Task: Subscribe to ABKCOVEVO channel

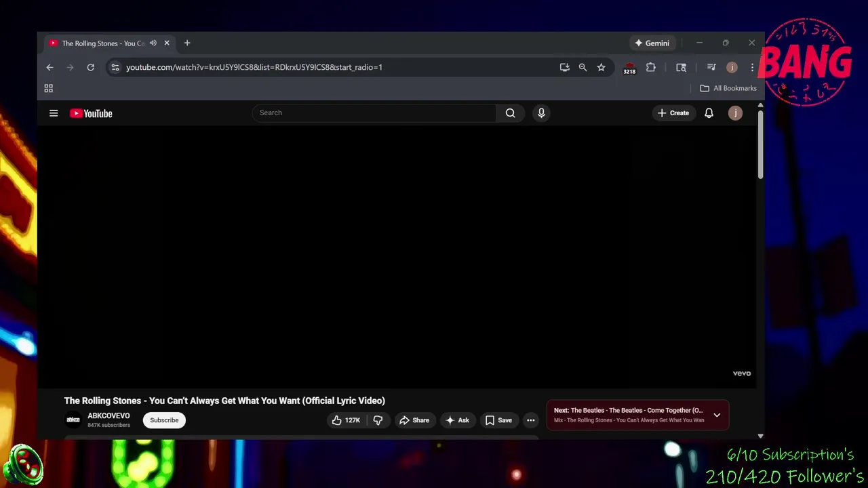Action: tap(164, 420)
